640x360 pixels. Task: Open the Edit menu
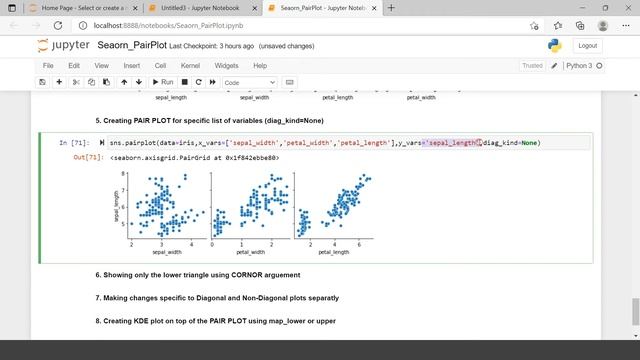(x=74, y=66)
